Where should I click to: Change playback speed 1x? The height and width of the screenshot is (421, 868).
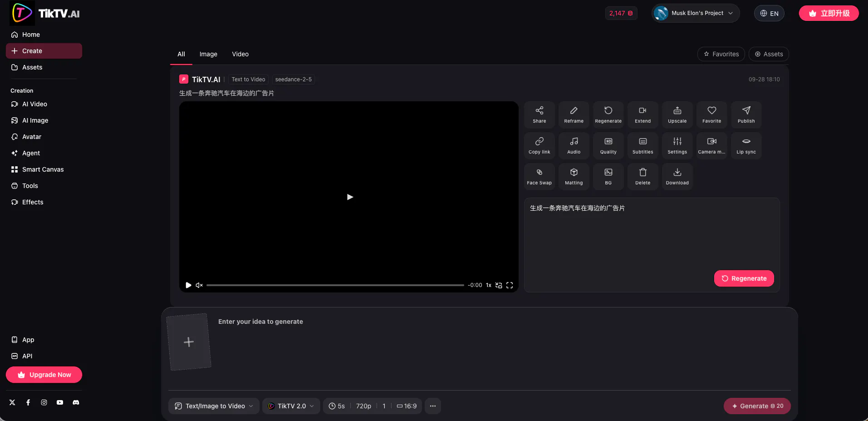(x=489, y=285)
